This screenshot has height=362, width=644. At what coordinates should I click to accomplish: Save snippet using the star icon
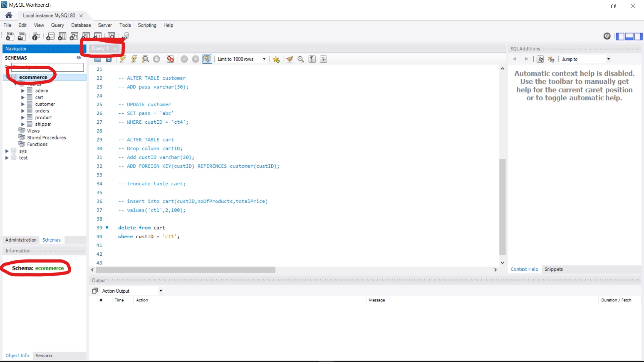pos(276,59)
